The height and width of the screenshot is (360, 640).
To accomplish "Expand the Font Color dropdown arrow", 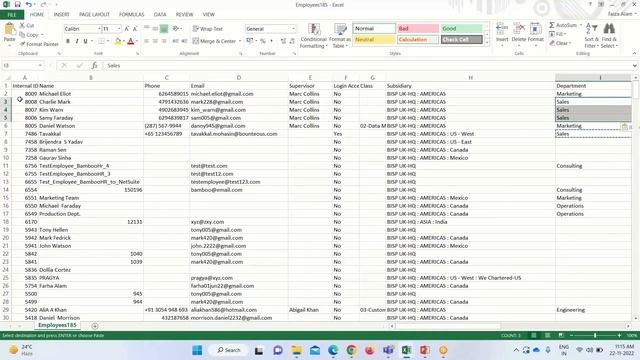I will [x=137, y=41].
